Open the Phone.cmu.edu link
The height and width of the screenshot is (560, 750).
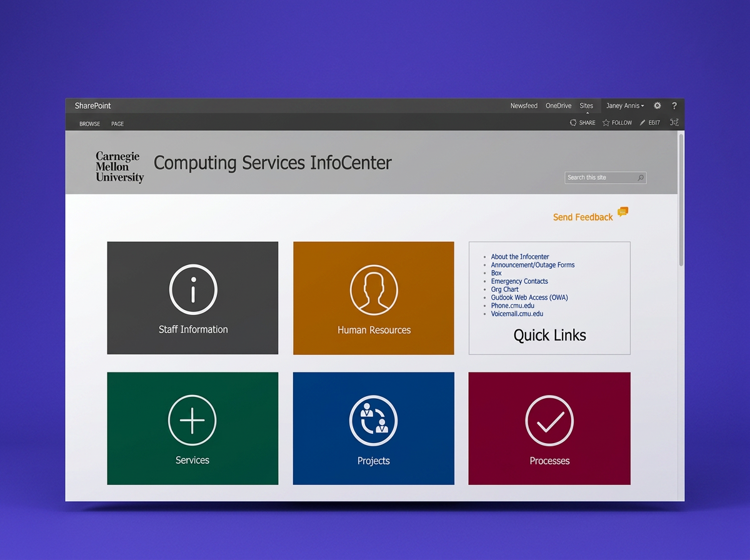(512, 306)
